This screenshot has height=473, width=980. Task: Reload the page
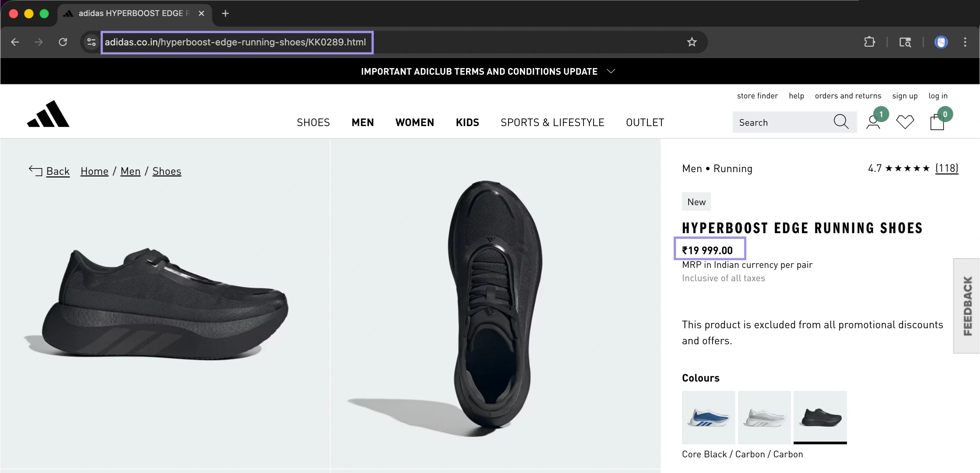click(x=63, y=42)
